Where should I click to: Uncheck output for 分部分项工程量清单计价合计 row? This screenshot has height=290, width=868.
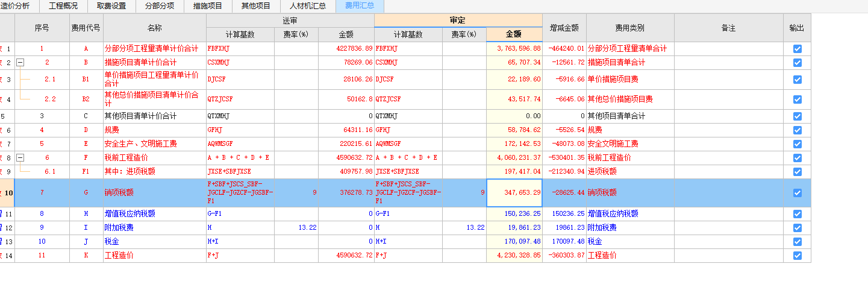[798, 49]
